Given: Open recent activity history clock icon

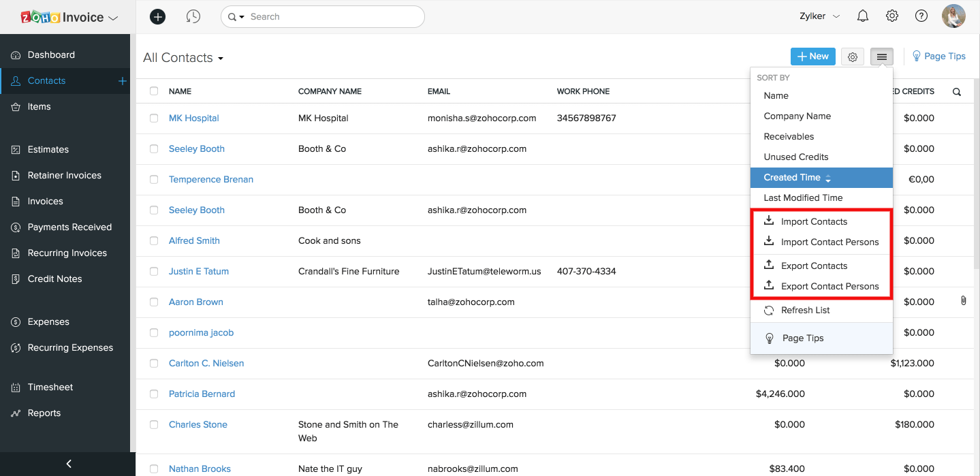Looking at the screenshot, I should point(193,16).
